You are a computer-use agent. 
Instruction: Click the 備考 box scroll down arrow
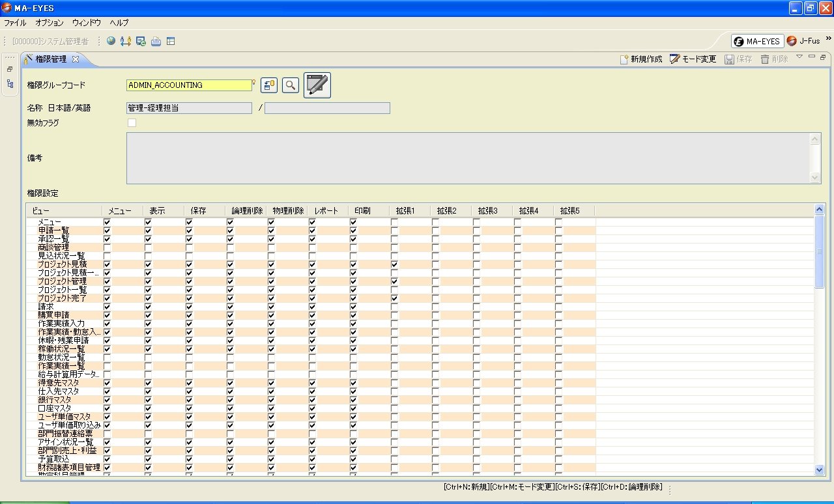pos(815,178)
